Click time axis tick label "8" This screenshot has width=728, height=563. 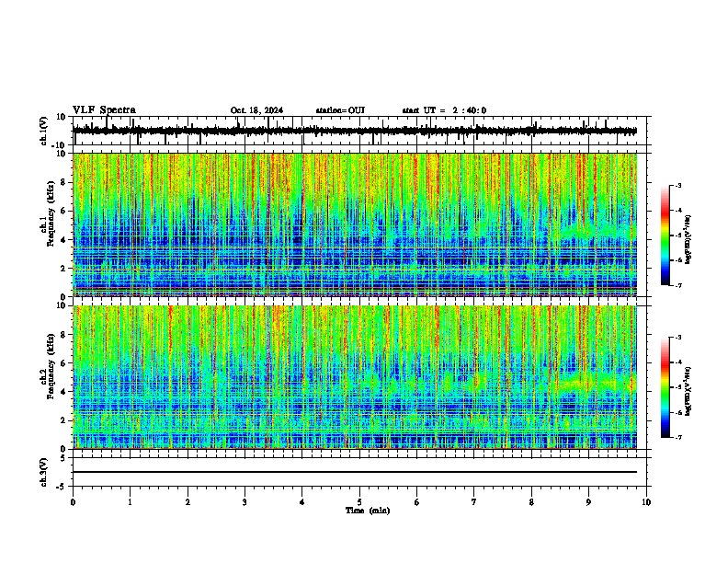[531, 502]
